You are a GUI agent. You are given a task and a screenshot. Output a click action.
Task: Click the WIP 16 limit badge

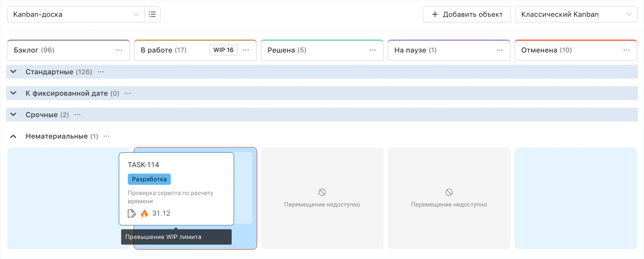[223, 50]
